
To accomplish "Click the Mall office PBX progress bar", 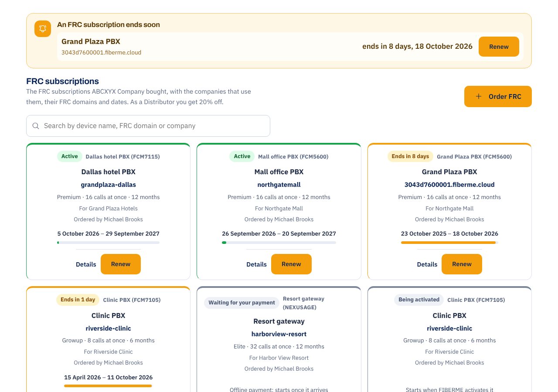I will [279, 243].
